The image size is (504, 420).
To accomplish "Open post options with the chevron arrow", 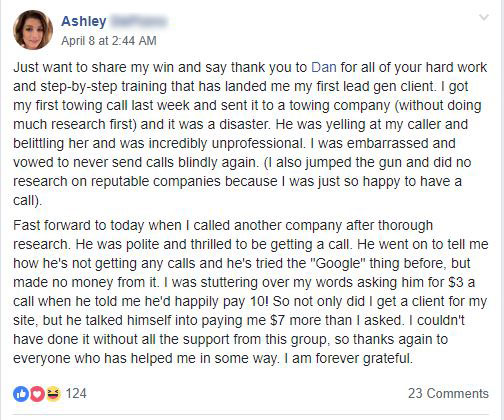I will 484,17.
